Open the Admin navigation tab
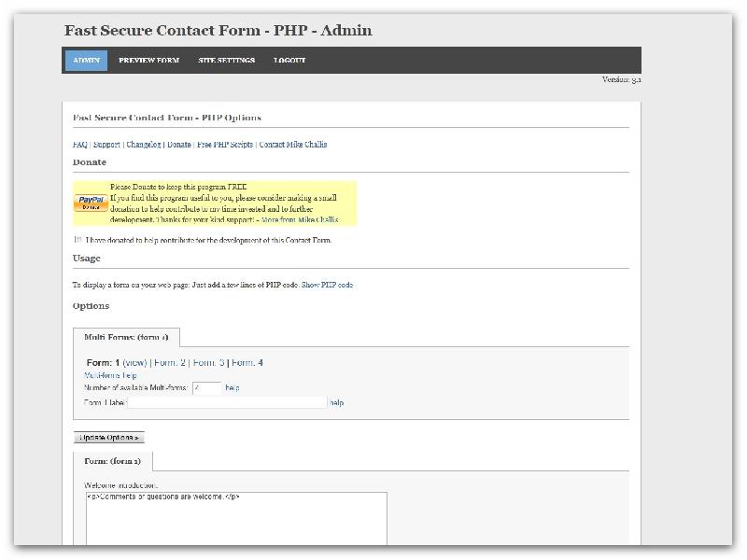747x560 pixels. pyautogui.click(x=86, y=61)
